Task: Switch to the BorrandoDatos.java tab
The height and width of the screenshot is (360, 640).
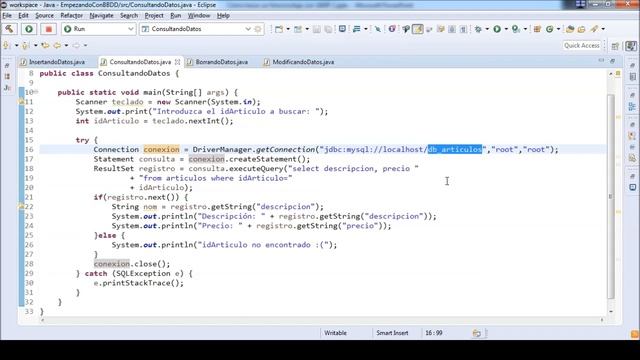Action: point(221,62)
